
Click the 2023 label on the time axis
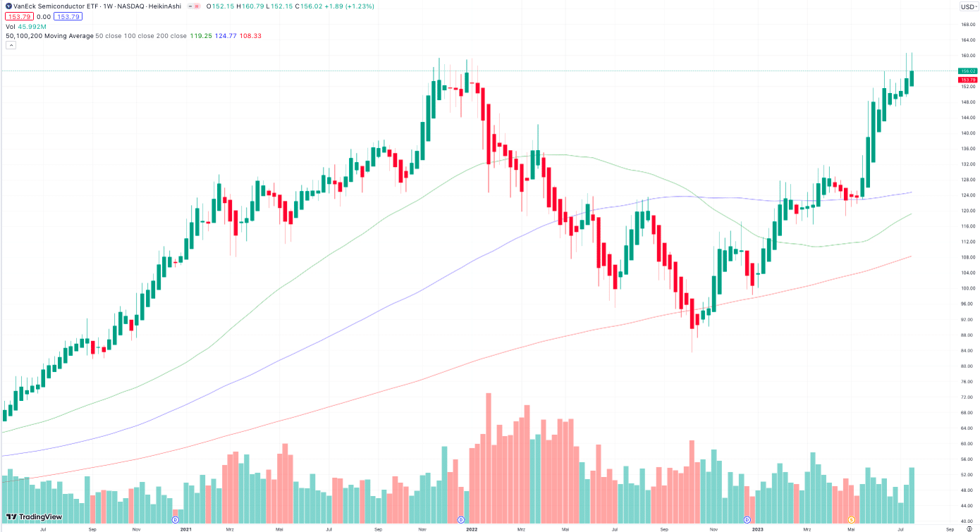pyautogui.click(x=758, y=528)
